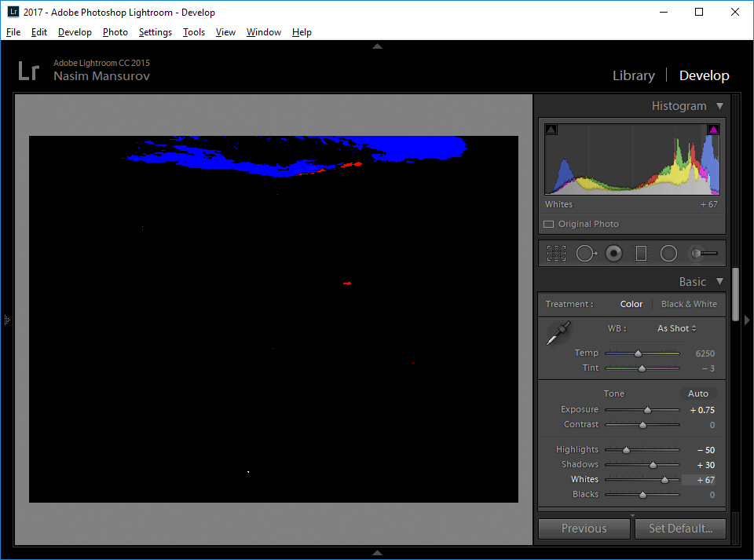Open the Window menu
Screen dimensions: 754x560
pos(264,32)
